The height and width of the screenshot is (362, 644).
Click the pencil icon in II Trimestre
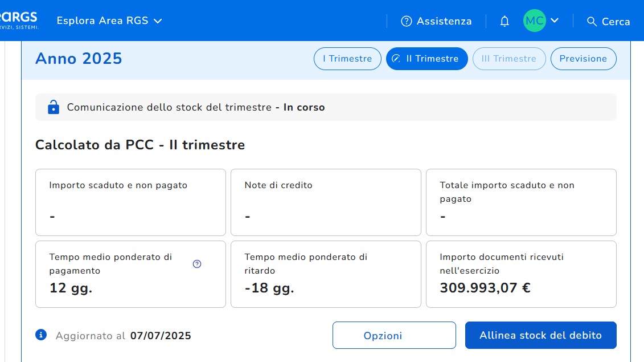coord(396,59)
